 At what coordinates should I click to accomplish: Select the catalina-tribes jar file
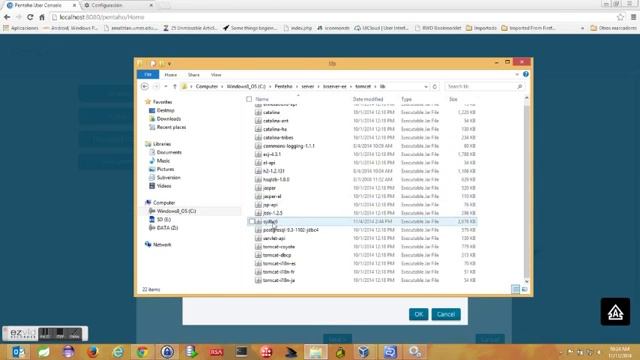(x=278, y=138)
